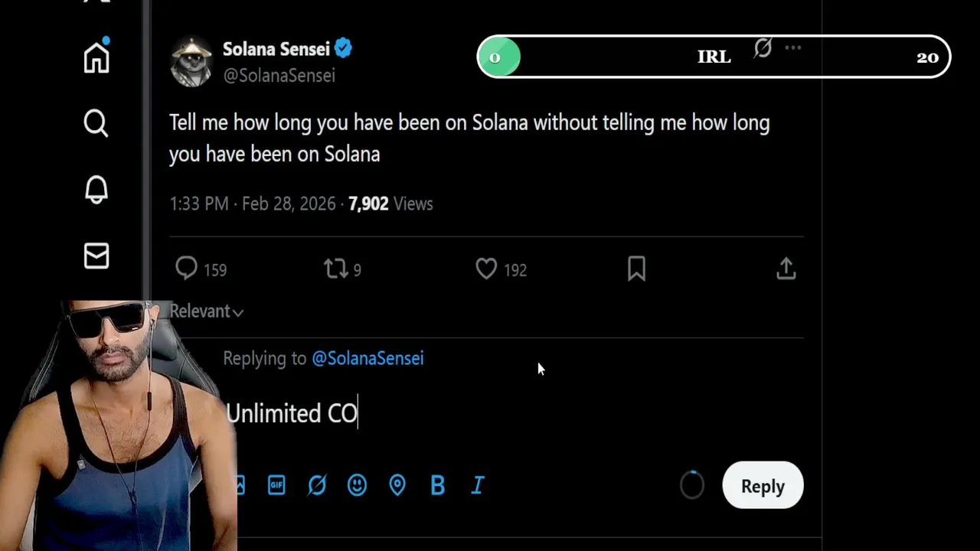Add a location tag to reply
Viewport: 980px width, 551px height.
pyautogui.click(x=397, y=485)
